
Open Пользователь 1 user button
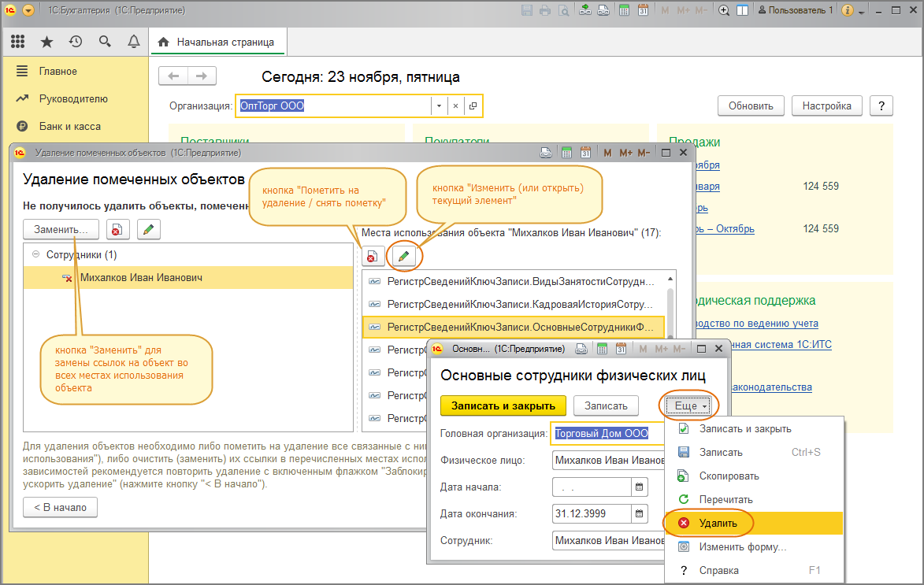(x=795, y=10)
